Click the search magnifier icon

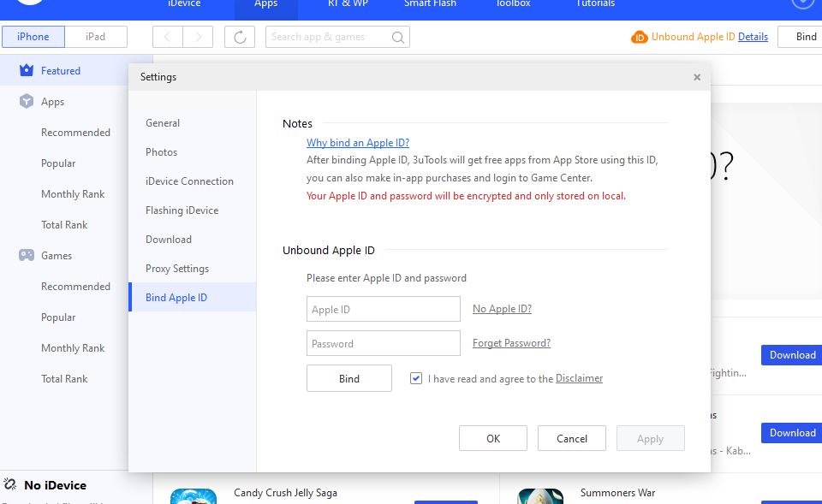point(398,37)
